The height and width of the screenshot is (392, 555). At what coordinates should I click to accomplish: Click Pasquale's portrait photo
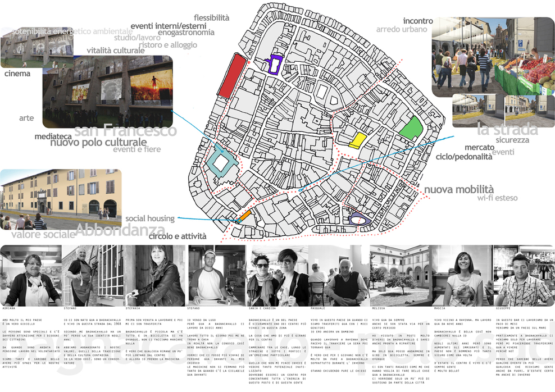pyautogui.click(x=339, y=276)
